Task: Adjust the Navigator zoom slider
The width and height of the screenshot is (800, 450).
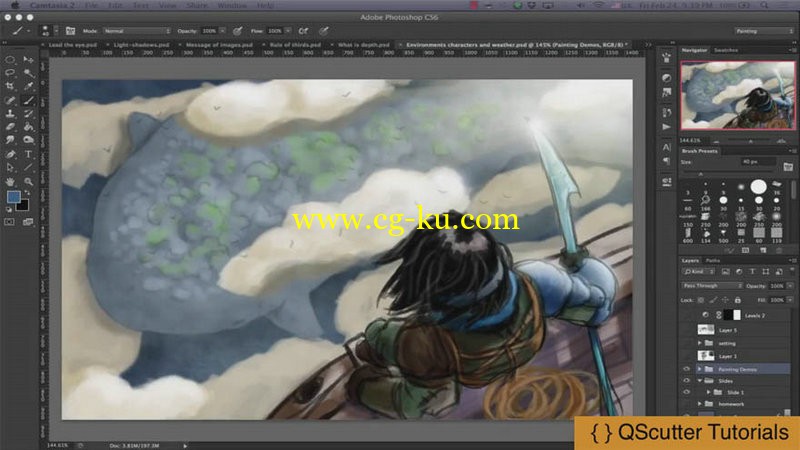Action: coord(749,141)
